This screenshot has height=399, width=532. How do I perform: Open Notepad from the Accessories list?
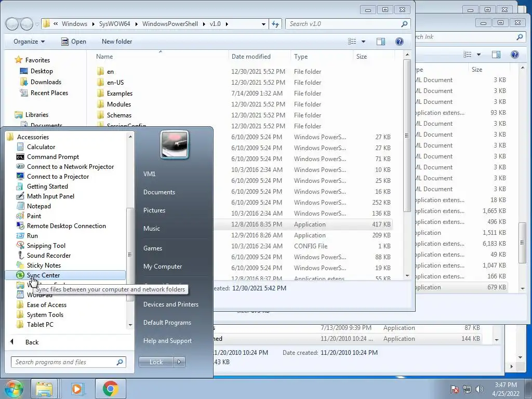(x=38, y=206)
